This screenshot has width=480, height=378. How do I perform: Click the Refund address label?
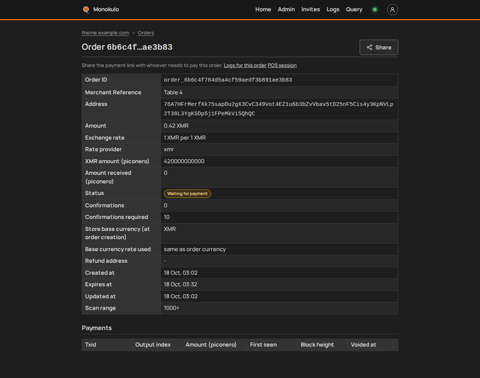[106, 261]
